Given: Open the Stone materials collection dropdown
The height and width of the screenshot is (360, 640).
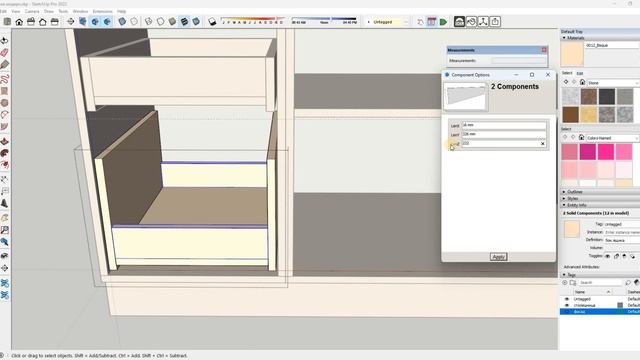Looking at the screenshot, I should pyautogui.click(x=613, y=83).
